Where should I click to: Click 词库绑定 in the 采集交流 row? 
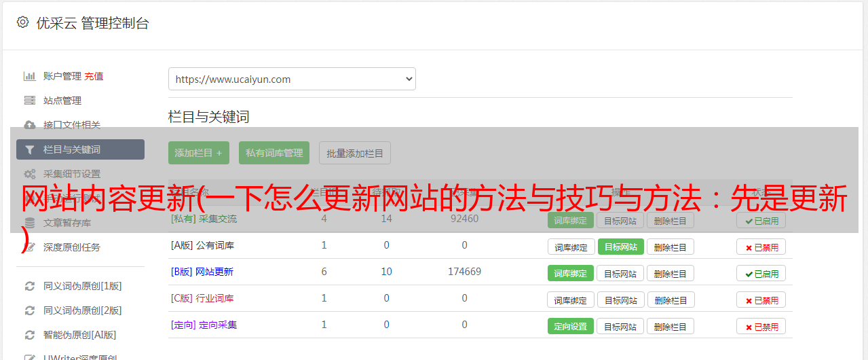pos(571,220)
